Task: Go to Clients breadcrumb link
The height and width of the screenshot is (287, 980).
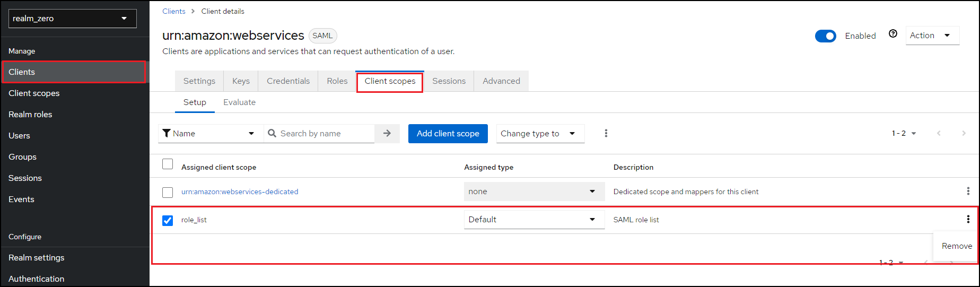Action: 174,11
